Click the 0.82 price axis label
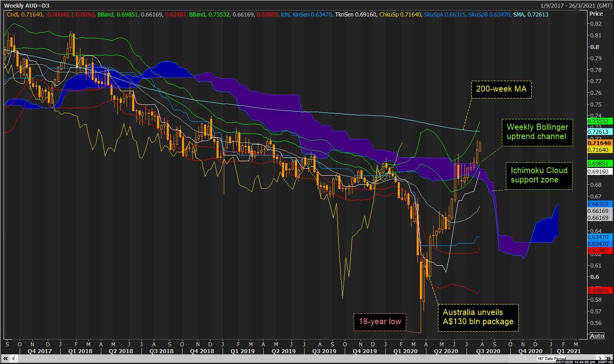Viewport: 614px width, 364px height. [x=596, y=24]
